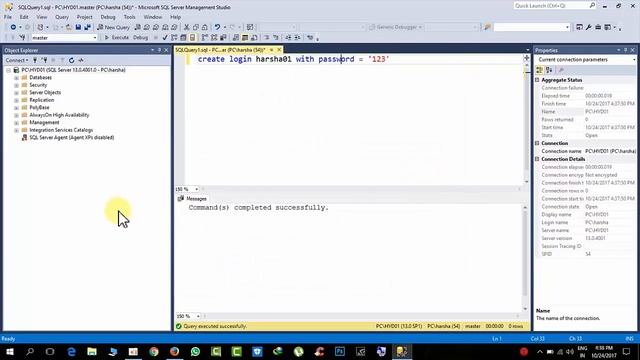Expand the Replication node
Viewport: 640px width, 360px height.
(16, 100)
